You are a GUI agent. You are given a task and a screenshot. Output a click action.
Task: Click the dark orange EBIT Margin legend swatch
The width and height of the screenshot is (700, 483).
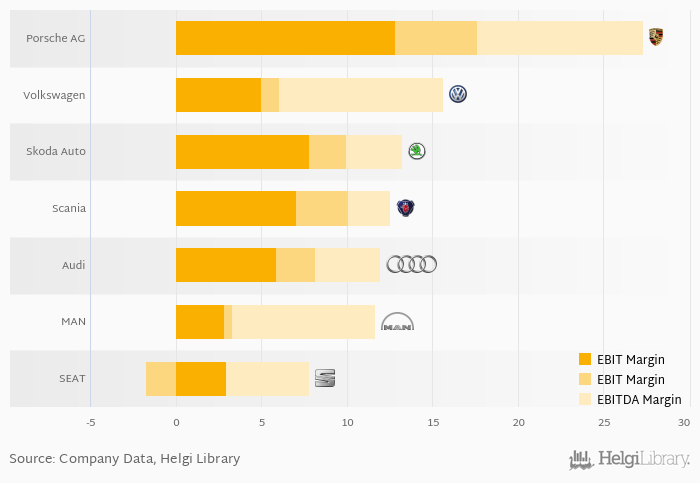(x=584, y=359)
